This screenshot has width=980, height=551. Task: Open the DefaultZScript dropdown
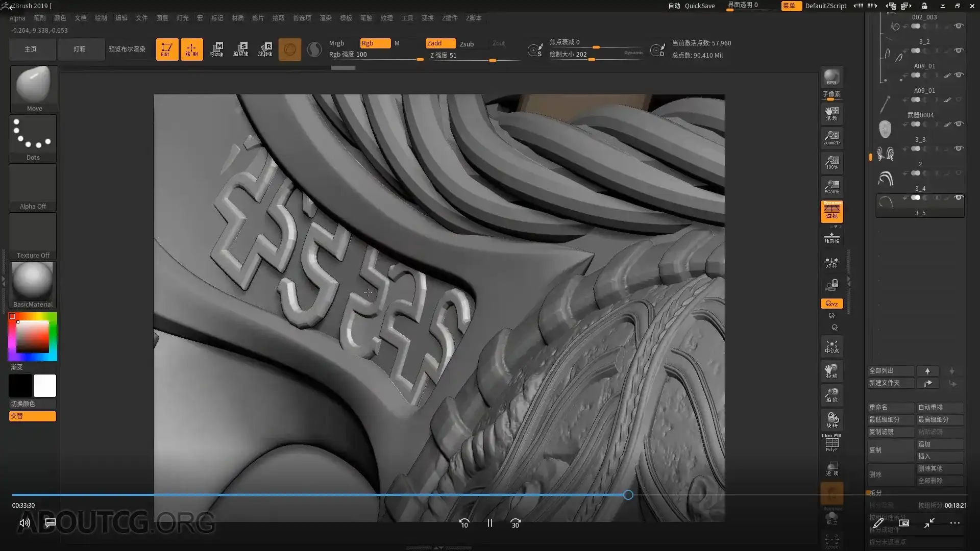click(x=825, y=6)
